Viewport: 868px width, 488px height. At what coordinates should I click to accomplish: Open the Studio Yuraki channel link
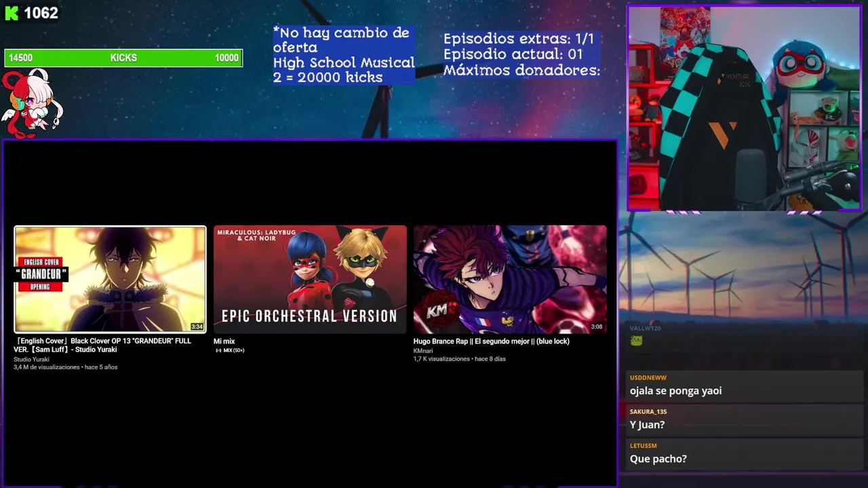click(x=31, y=359)
